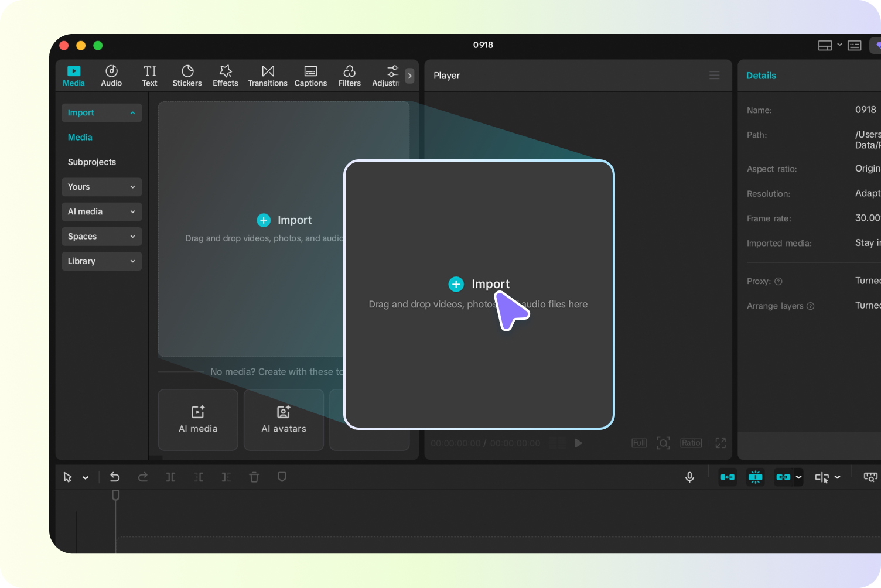Open the Effects panel
This screenshot has height=588, width=881.
[x=225, y=75]
